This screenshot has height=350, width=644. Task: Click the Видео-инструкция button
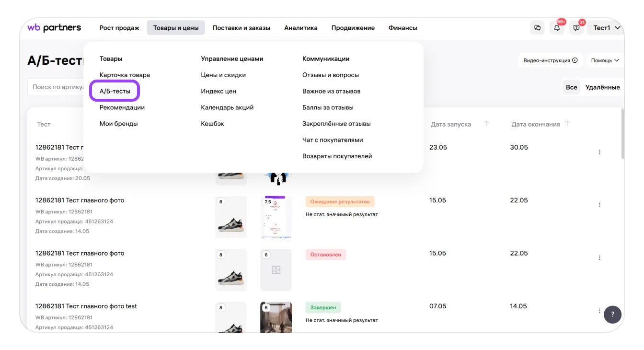[550, 60]
